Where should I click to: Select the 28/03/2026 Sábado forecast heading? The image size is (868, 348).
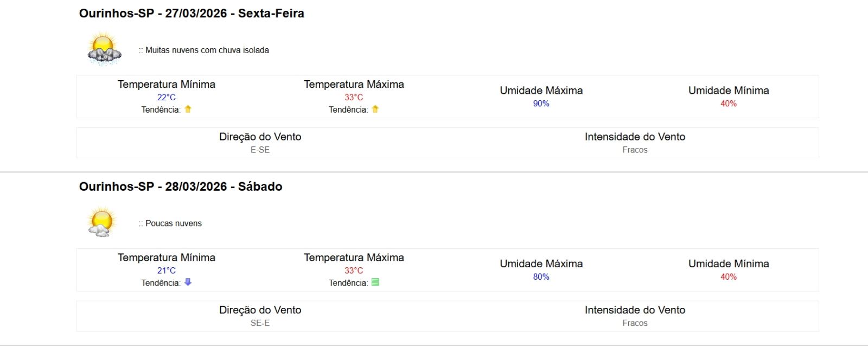(181, 186)
